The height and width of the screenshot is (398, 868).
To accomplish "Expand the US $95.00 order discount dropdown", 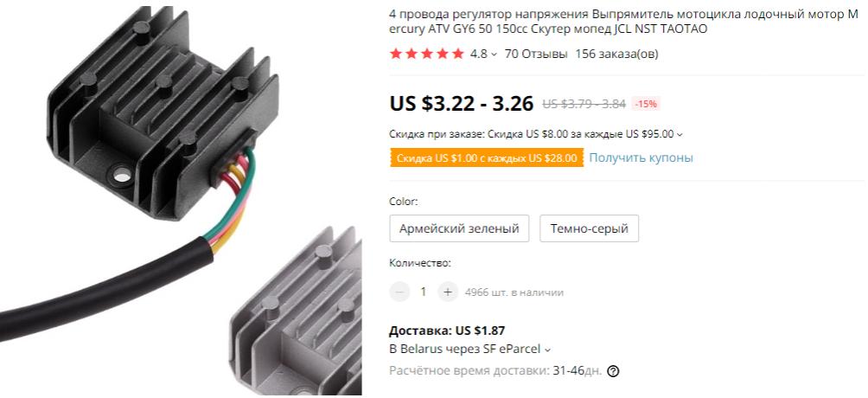I will (680, 134).
